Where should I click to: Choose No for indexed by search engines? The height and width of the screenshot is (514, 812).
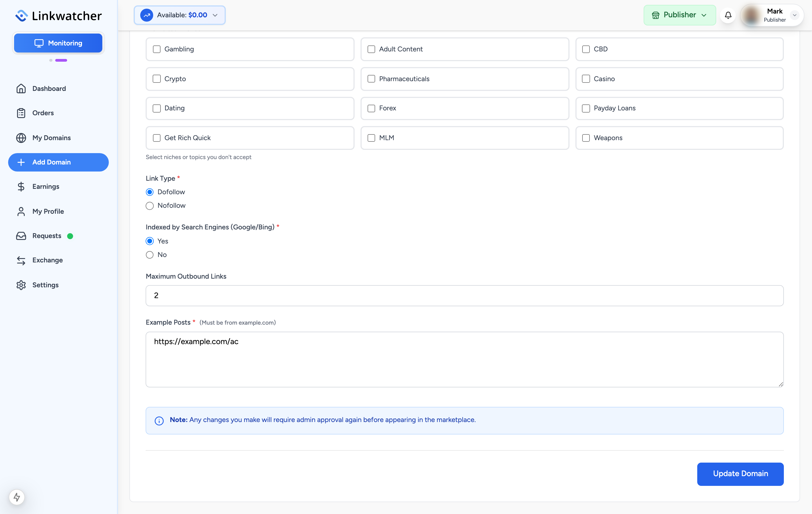point(150,255)
